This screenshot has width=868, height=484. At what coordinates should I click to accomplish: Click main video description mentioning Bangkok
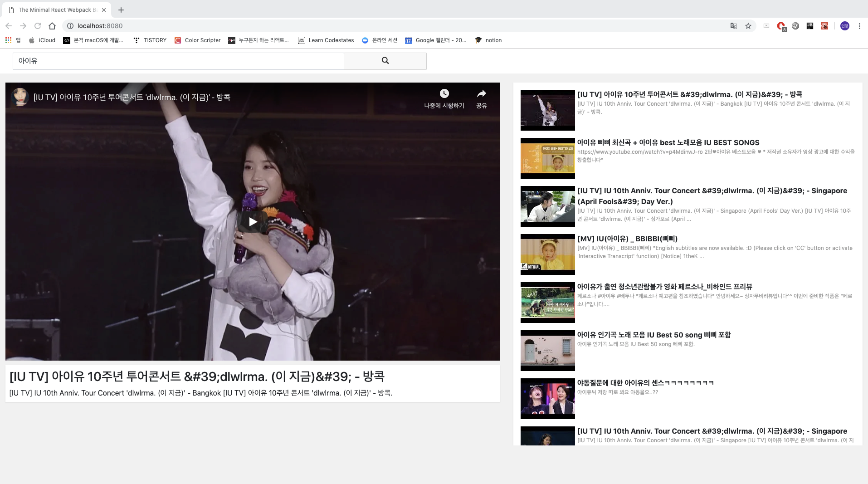[200, 393]
